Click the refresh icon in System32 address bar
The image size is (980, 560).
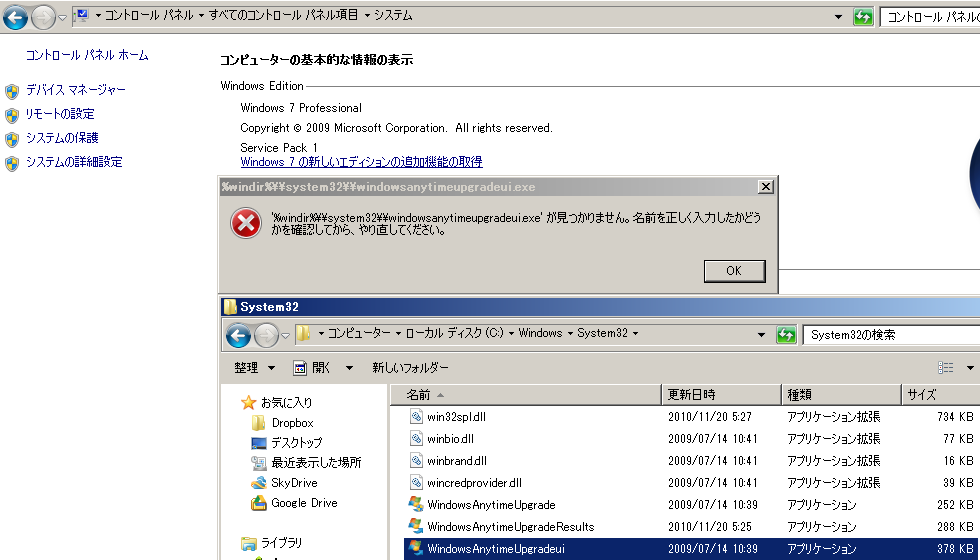click(786, 334)
